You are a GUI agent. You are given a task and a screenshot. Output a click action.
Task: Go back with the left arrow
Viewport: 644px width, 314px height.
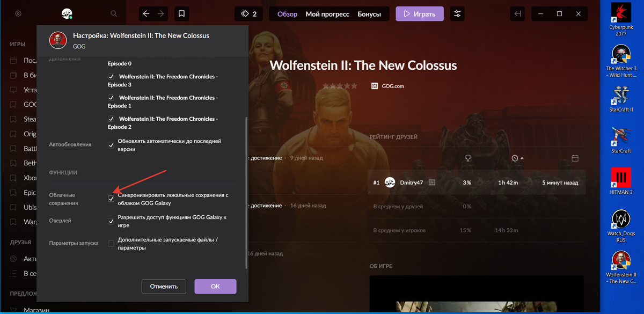pos(147,13)
